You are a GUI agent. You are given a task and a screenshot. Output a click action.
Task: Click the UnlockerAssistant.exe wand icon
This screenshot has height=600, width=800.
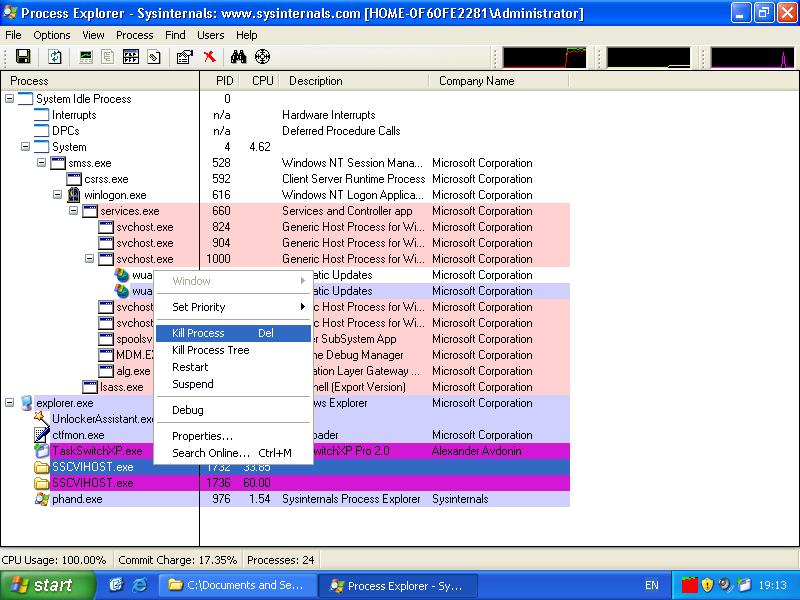pos(41,418)
